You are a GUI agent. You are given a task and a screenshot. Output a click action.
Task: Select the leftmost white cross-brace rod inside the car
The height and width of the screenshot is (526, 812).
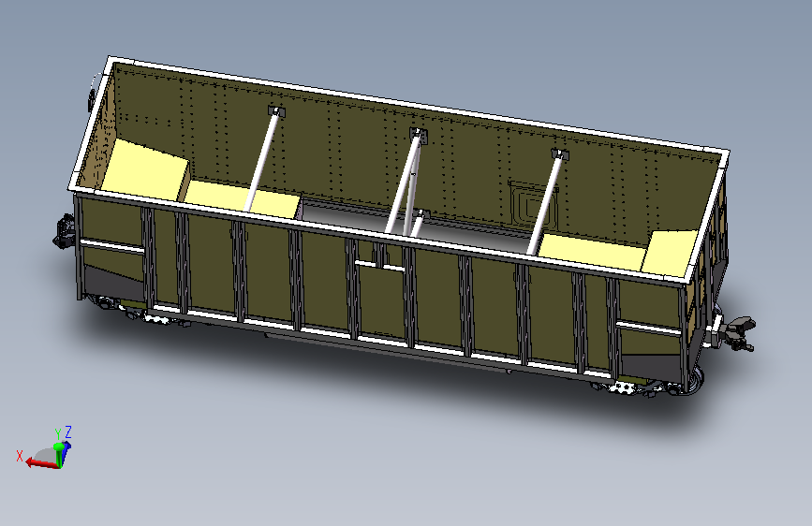point(263,160)
